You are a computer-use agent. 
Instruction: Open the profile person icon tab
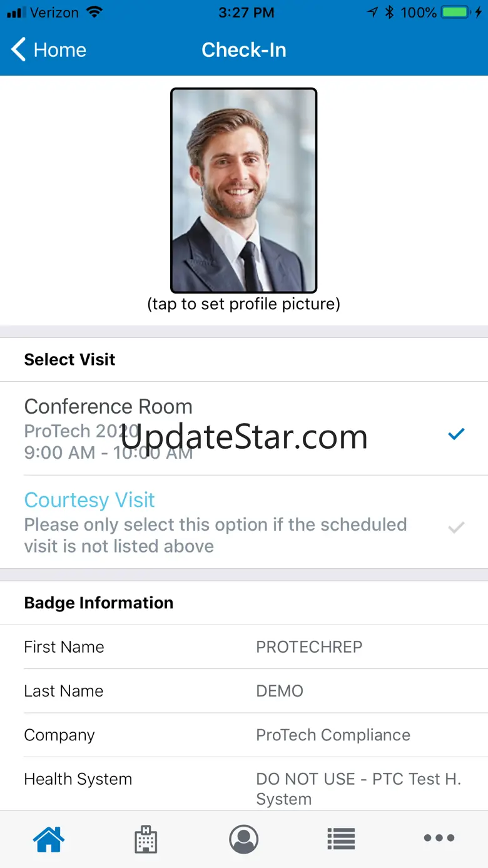tap(244, 839)
